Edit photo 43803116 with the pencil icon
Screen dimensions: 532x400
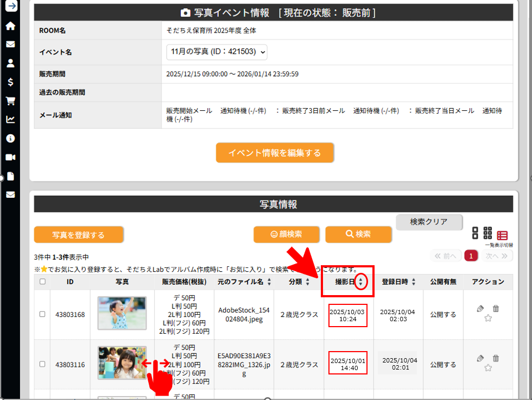coord(480,358)
